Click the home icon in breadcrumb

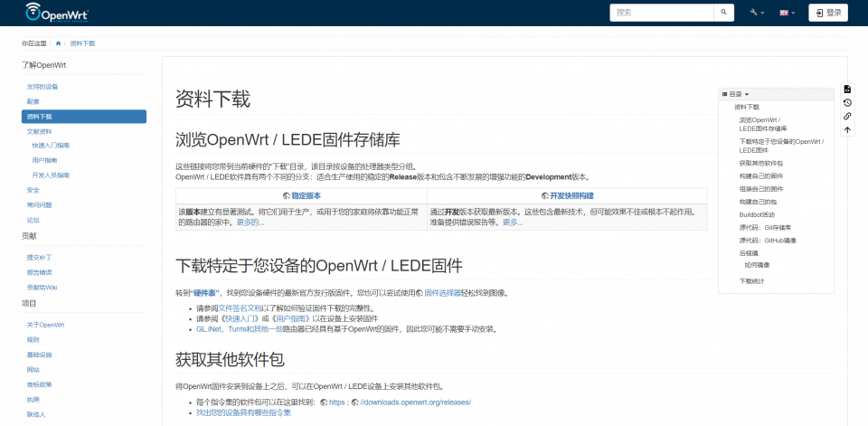(59, 43)
